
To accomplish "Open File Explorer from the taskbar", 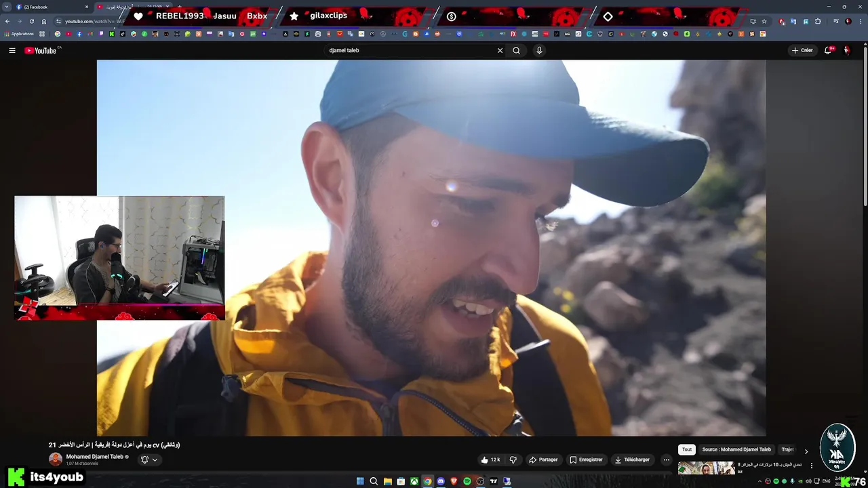I will click(x=388, y=481).
